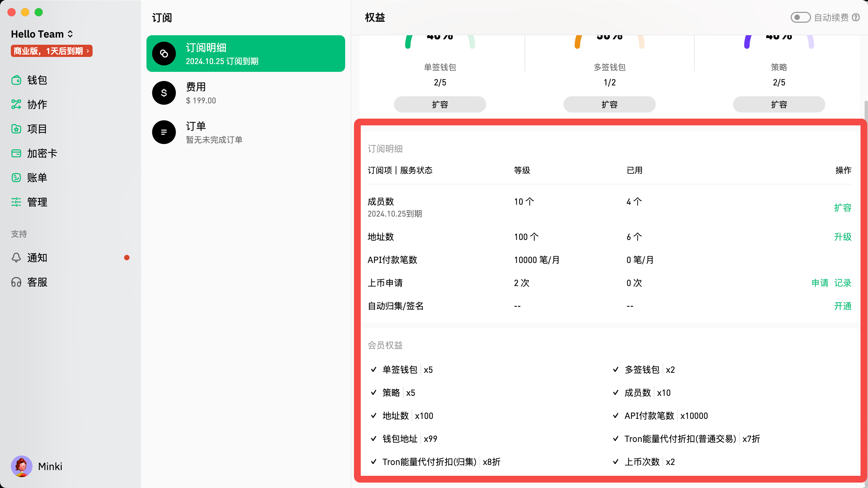Toggle the 自动续费 auto-renew switch
The width and height of the screenshot is (868, 488).
[800, 17]
